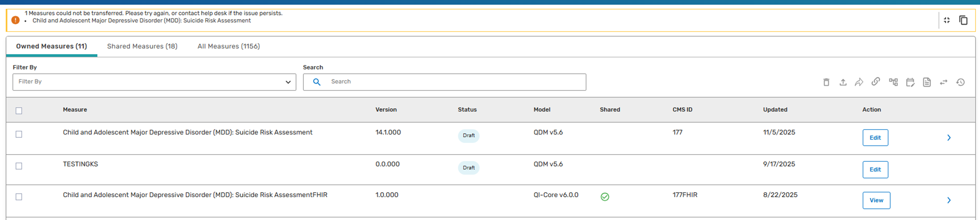This screenshot has height=220, width=980.
Task: Collapse the error alert banner
Action: pos(947,20)
